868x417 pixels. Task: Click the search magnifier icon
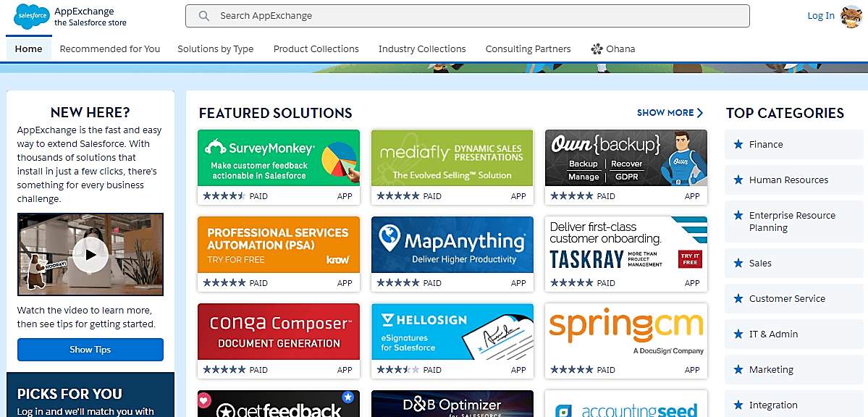click(x=203, y=16)
